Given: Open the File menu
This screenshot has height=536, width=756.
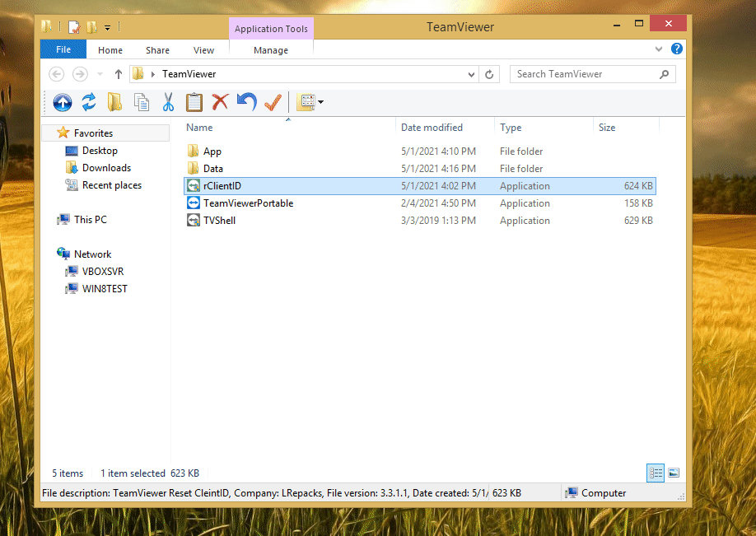Looking at the screenshot, I should click(x=63, y=49).
